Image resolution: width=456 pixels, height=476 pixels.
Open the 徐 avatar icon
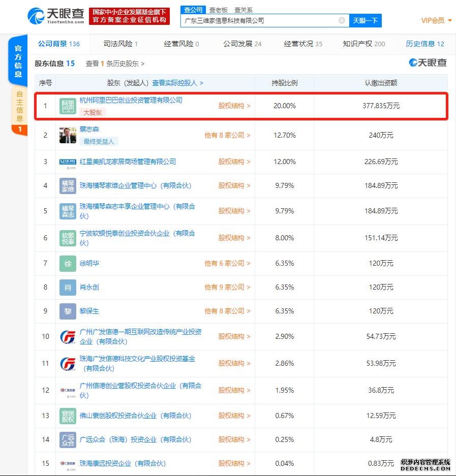(x=68, y=264)
